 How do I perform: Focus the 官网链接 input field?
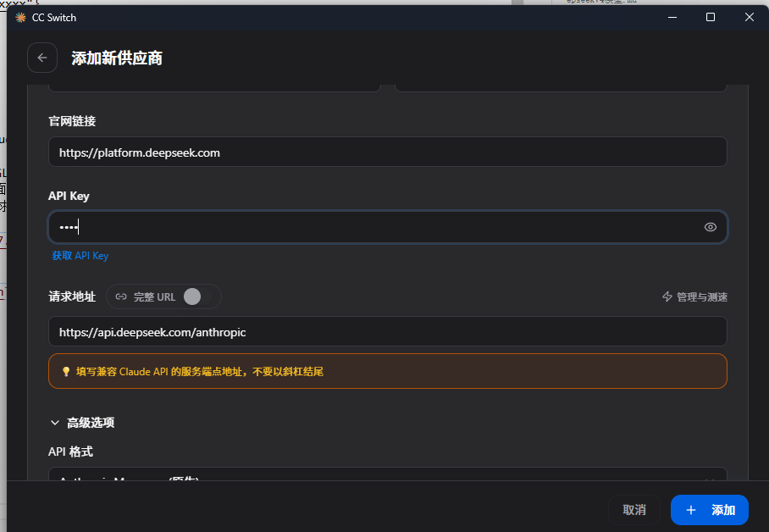click(387, 152)
